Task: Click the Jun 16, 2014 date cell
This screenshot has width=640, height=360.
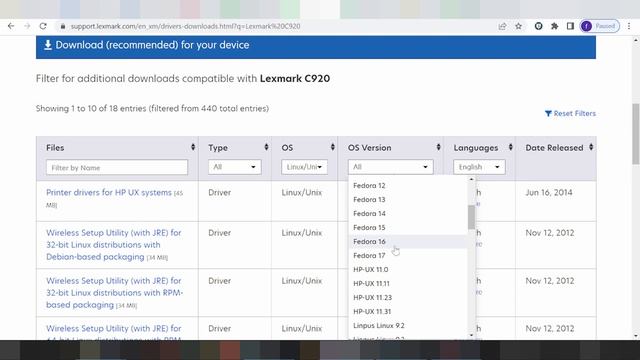Action: (549, 192)
